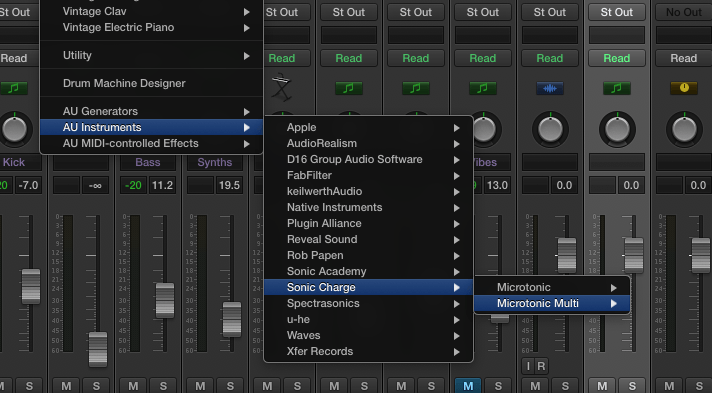712x393 pixels.
Task: Click the -7.0 value on Kick channel
Action: point(28,185)
